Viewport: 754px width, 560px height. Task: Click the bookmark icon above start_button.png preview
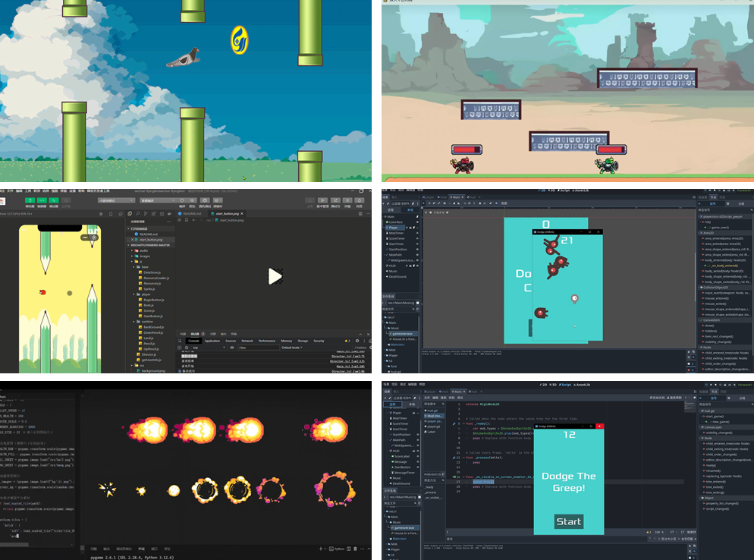tap(187, 220)
